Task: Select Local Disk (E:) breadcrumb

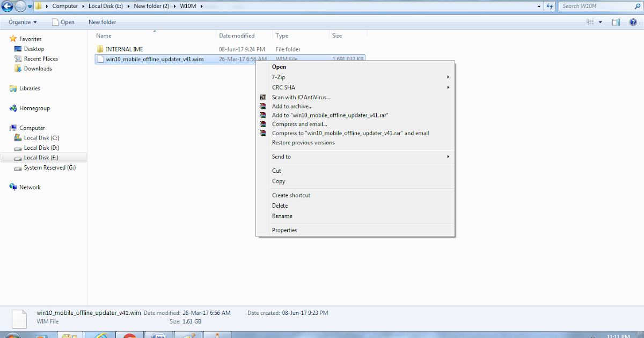Action: [107, 6]
